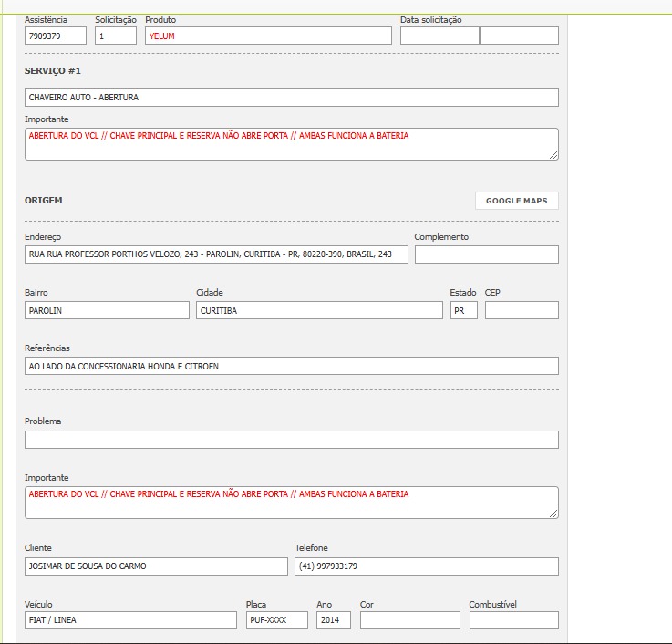Focus the Referências input field
Viewport: 672px width, 644px height.
[x=291, y=366]
